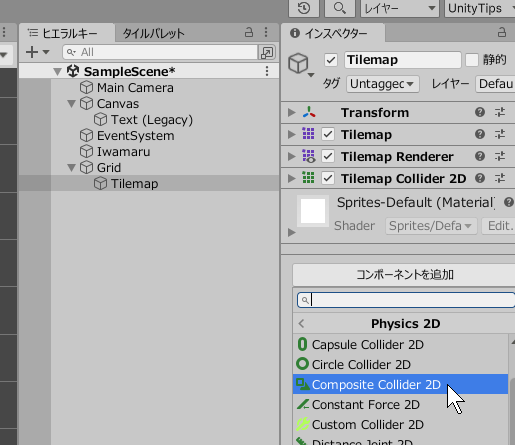Disable the Tilemap component checkbox
Screen dimensions: 515x445
[x=328, y=134]
